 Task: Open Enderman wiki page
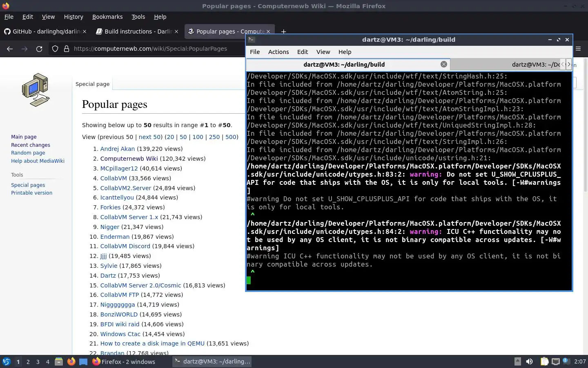115,237
